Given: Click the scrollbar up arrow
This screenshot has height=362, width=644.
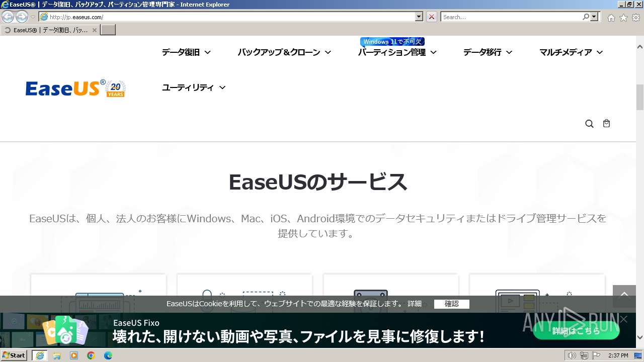Looking at the screenshot, I should 640,47.
